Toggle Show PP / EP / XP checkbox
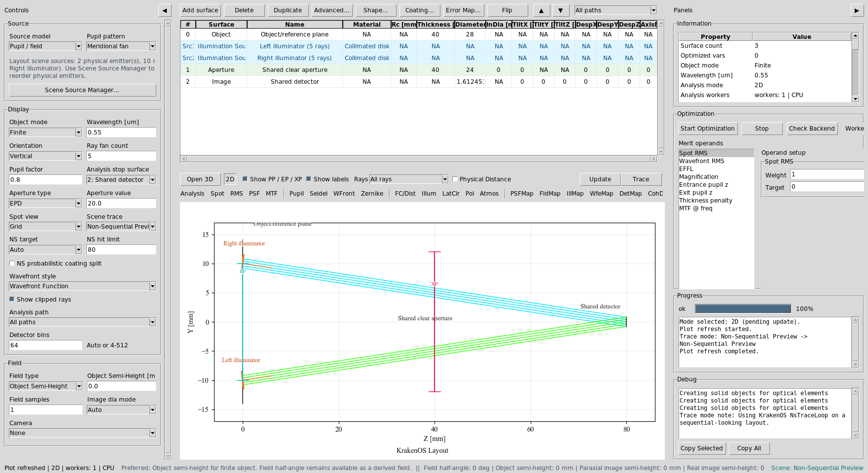This screenshot has height=473, width=868. (245, 179)
